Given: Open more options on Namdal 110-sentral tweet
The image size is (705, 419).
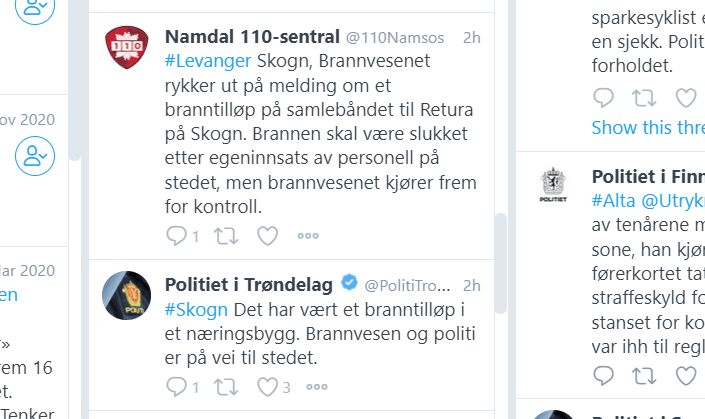Looking at the screenshot, I should point(308,236).
